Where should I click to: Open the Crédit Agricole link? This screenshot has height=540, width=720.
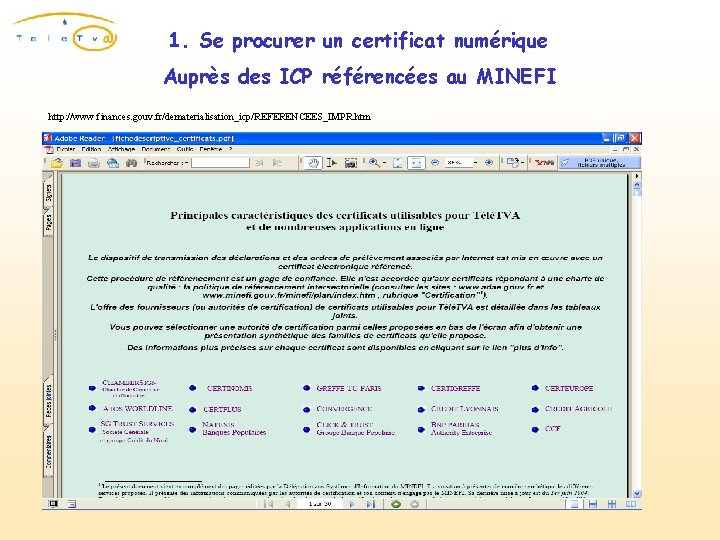click(x=579, y=408)
